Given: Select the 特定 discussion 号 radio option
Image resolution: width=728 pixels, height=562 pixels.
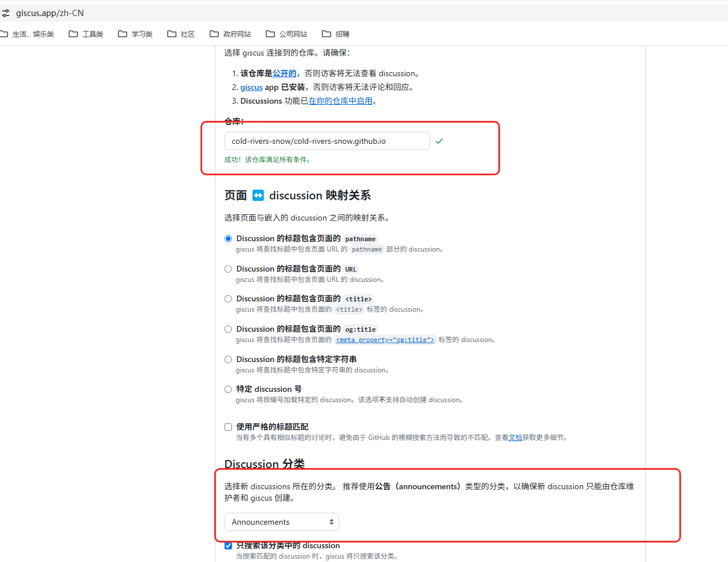Looking at the screenshot, I should pos(229,389).
